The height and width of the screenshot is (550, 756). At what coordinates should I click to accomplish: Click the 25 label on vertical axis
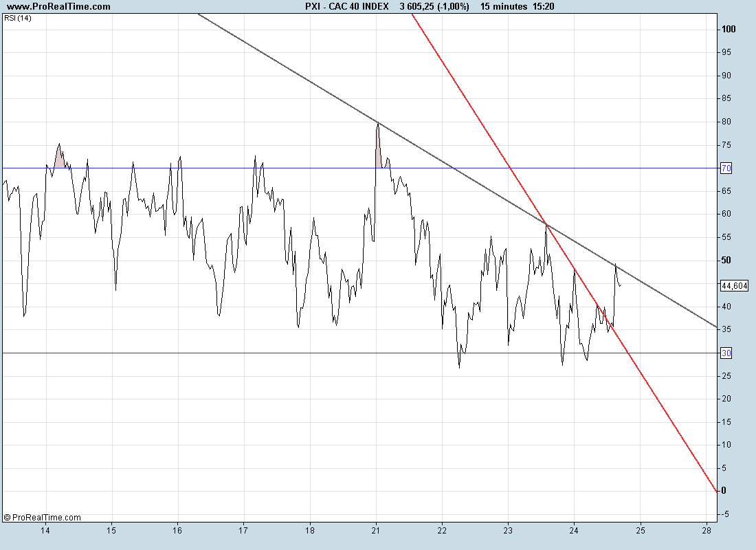pyautogui.click(x=726, y=376)
